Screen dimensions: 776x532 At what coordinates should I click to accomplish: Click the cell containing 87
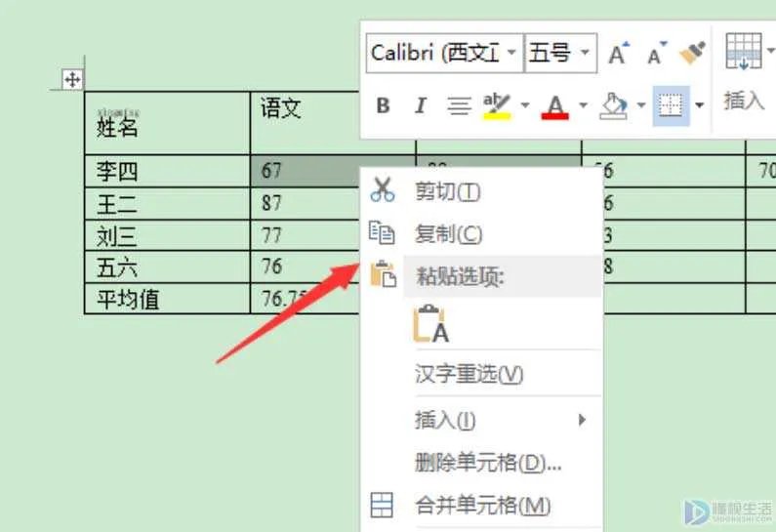click(x=306, y=203)
